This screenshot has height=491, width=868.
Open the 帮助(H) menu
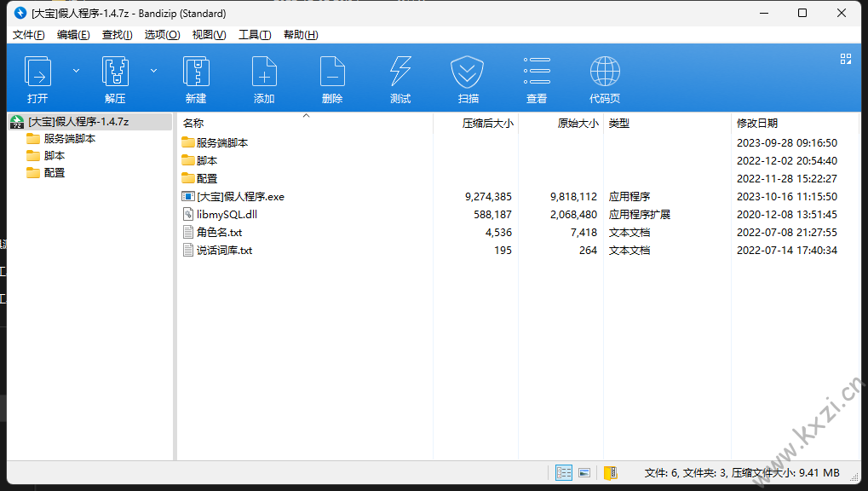pos(301,35)
